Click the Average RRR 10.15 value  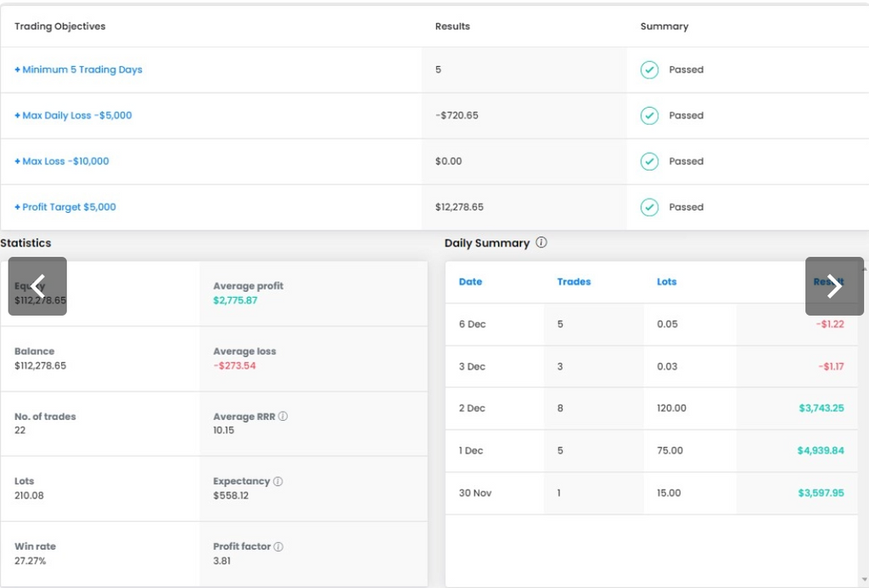pos(223,430)
